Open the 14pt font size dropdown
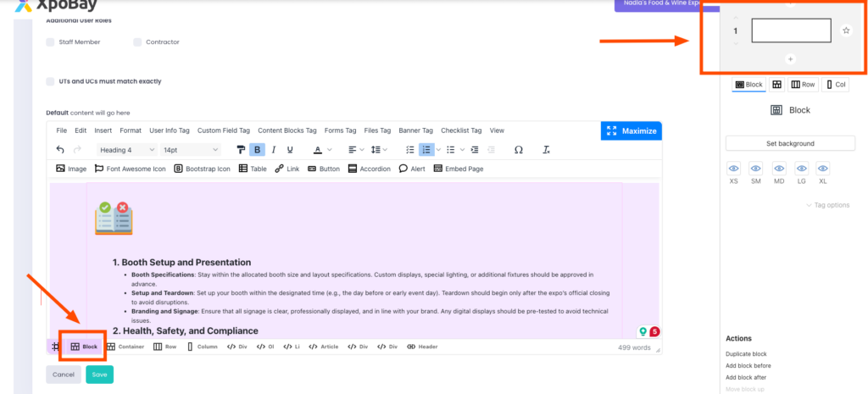Image resolution: width=868 pixels, height=394 pixels. click(191, 150)
